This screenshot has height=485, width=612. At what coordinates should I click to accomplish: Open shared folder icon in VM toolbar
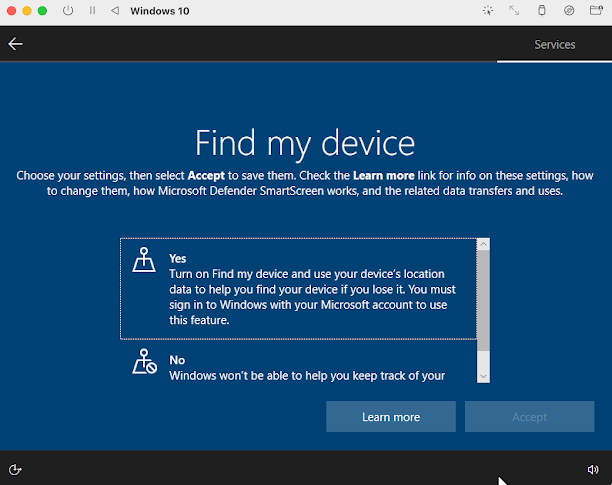tap(596, 11)
